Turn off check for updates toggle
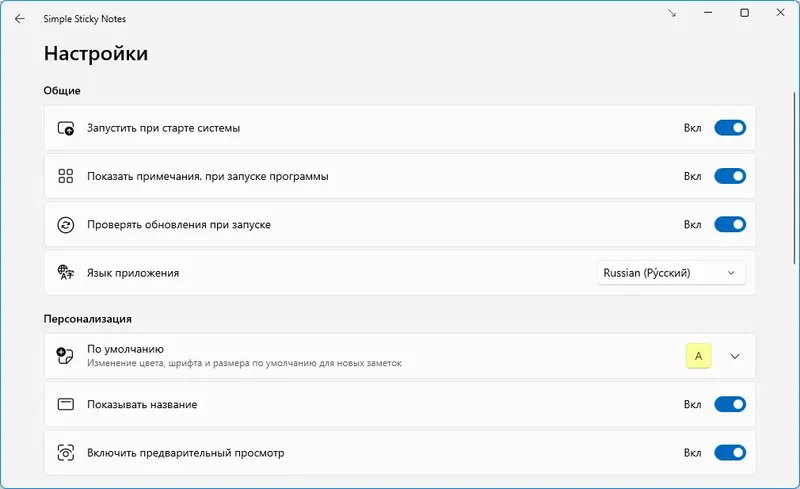The image size is (800, 489). click(730, 225)
